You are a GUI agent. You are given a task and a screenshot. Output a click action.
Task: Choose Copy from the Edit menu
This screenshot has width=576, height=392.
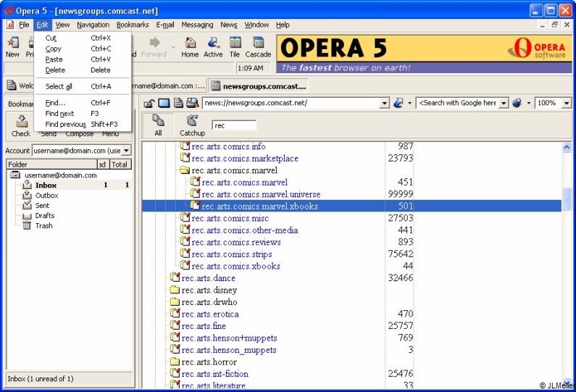(x=83, y=49)
